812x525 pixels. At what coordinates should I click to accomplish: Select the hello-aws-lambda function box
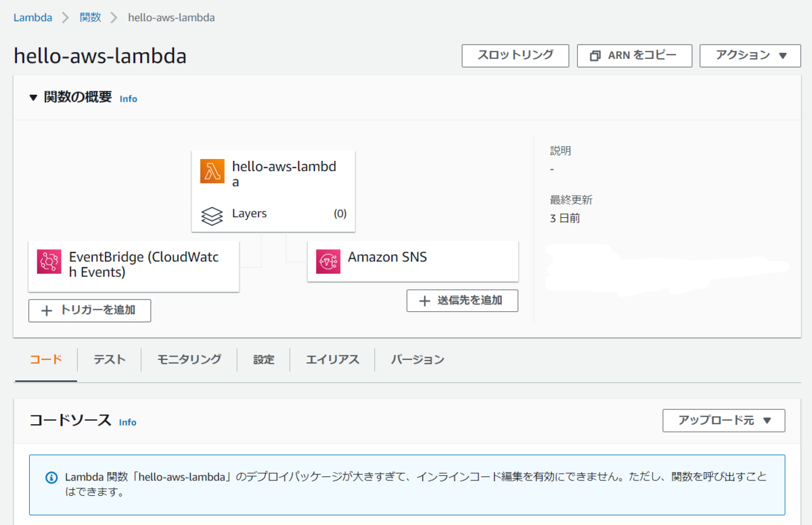[x=273, y=191]
